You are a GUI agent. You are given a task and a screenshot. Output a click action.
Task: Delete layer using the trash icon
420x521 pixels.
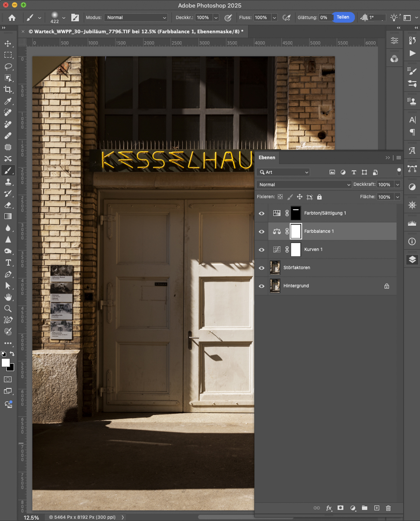pos(388,508)
